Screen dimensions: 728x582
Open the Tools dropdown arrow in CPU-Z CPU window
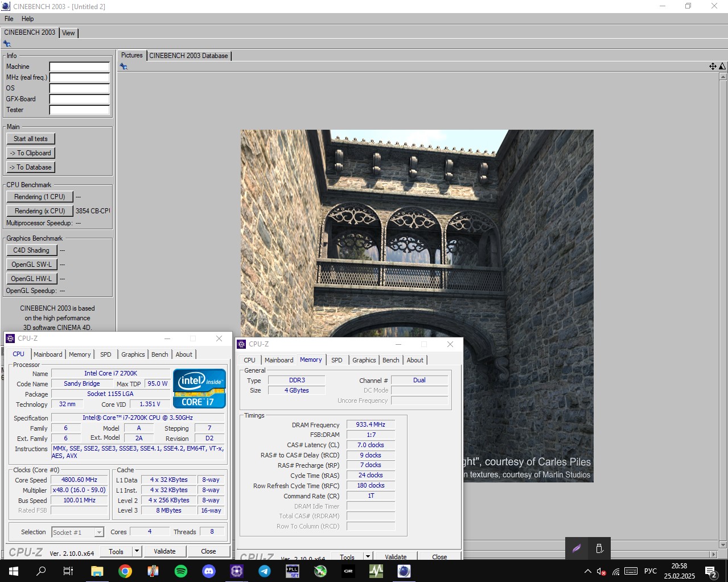coord(137,551)
